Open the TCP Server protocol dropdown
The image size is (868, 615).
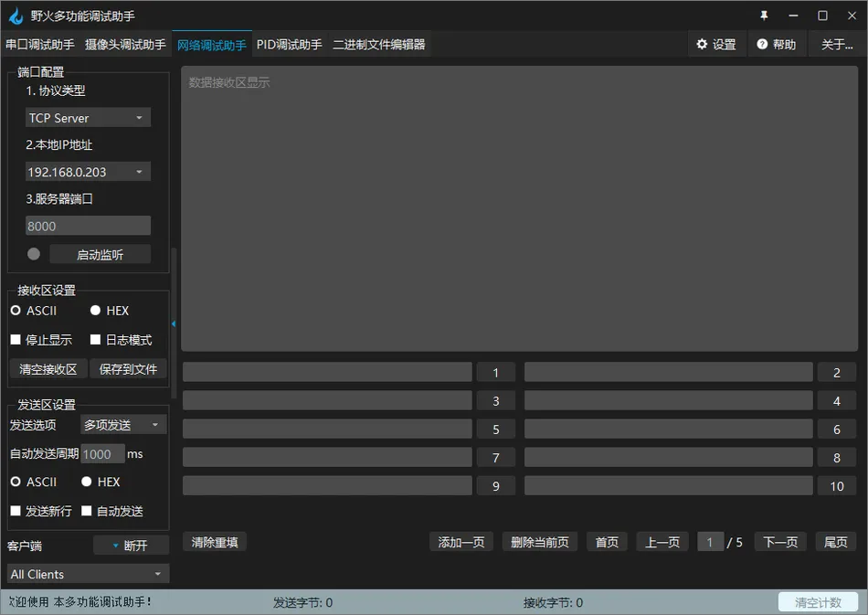(x=88, y=118)
